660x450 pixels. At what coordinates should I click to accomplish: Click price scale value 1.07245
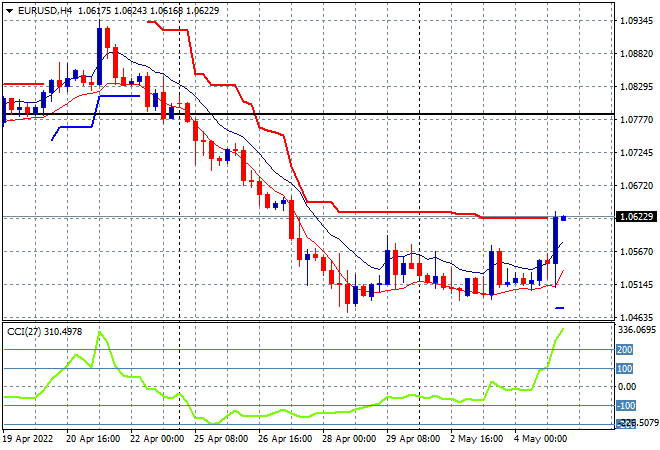pyautogui.click(x=637, y=152)
